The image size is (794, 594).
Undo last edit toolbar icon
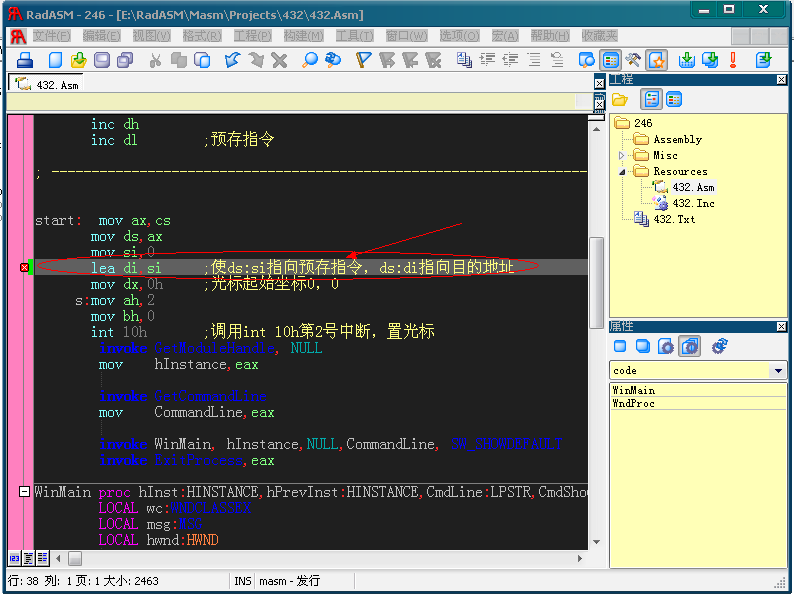click(232, 60)
